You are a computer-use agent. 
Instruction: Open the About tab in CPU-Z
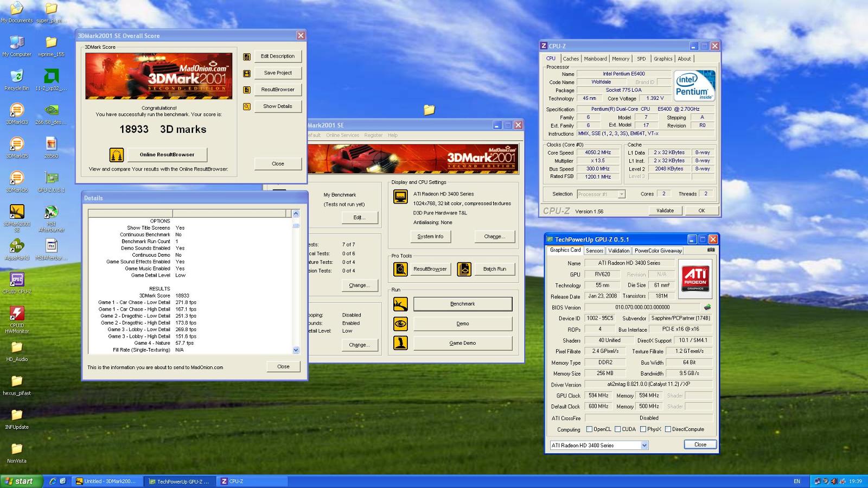pos(684,59)
